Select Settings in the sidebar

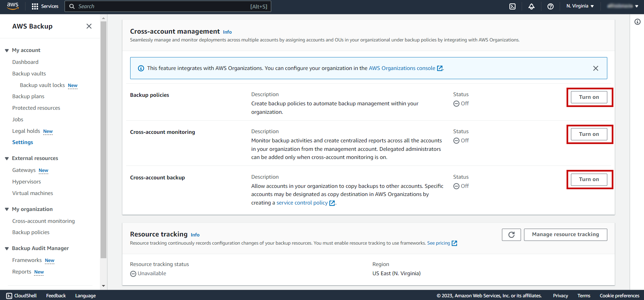22,142
